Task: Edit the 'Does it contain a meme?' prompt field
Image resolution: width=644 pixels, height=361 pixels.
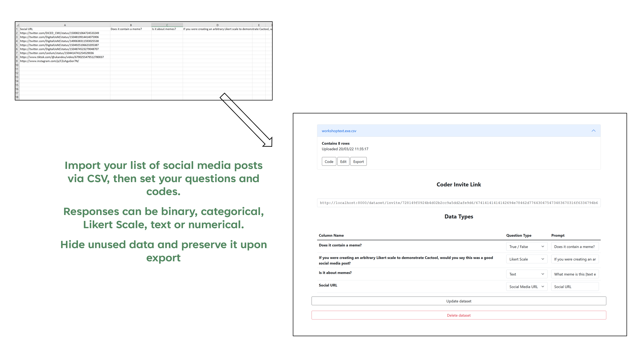Action: click(x=575, y=247)
